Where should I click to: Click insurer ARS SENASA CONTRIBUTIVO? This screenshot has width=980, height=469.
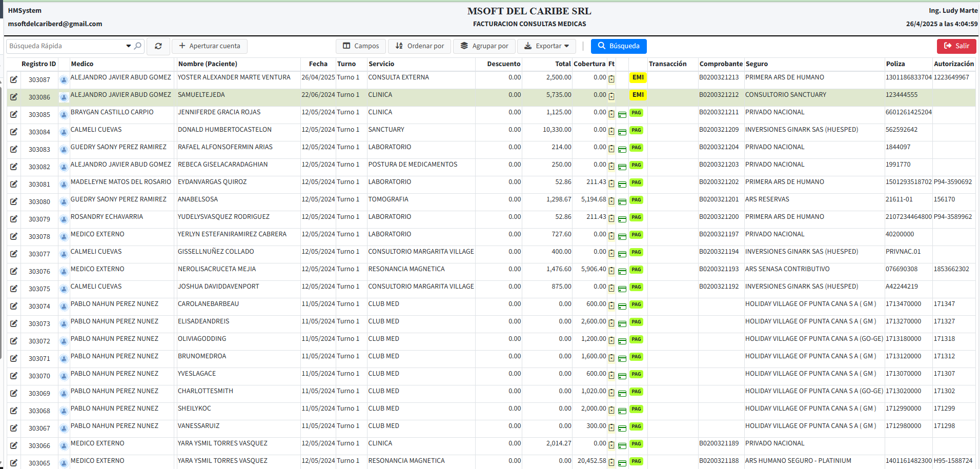pyautogui.click(x=787, y=269)
